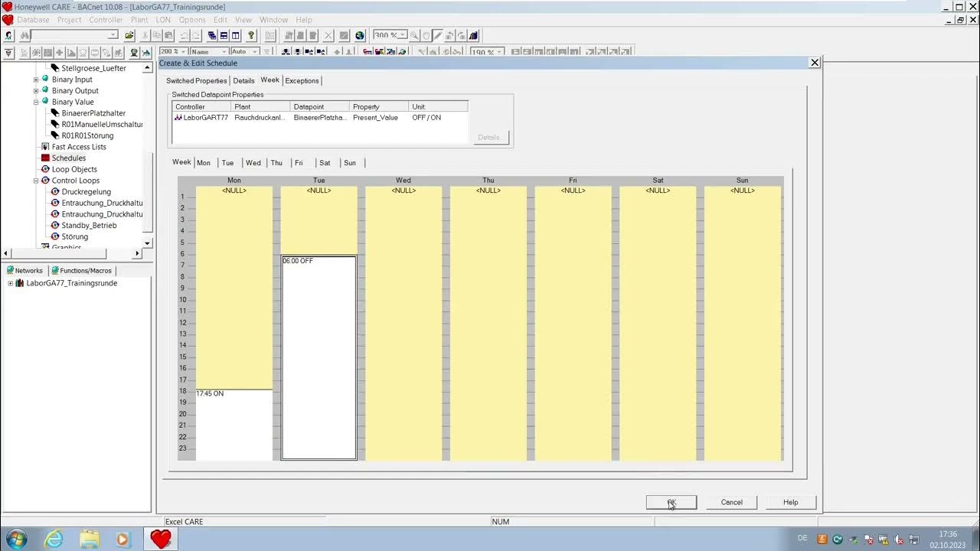
Task: Collapse the Binary Value tree node
Action: [x=36, y=102]
